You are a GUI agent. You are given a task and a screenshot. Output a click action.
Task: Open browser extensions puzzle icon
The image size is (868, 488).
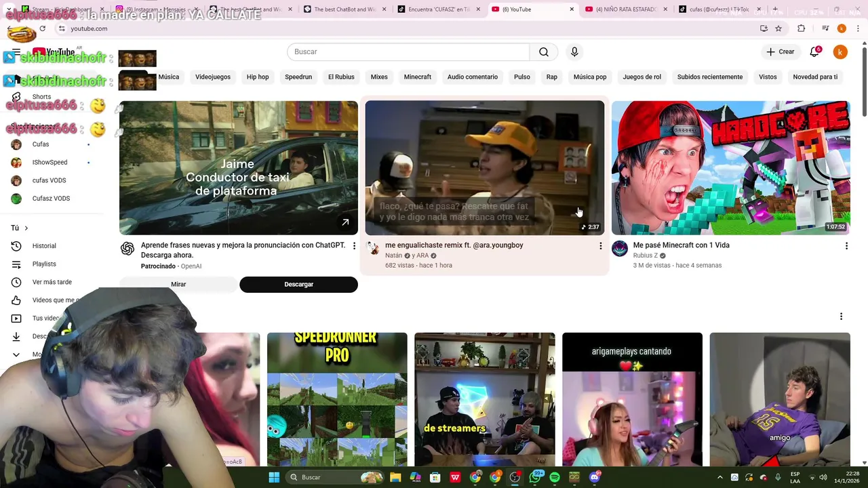[x=801, y=28]
